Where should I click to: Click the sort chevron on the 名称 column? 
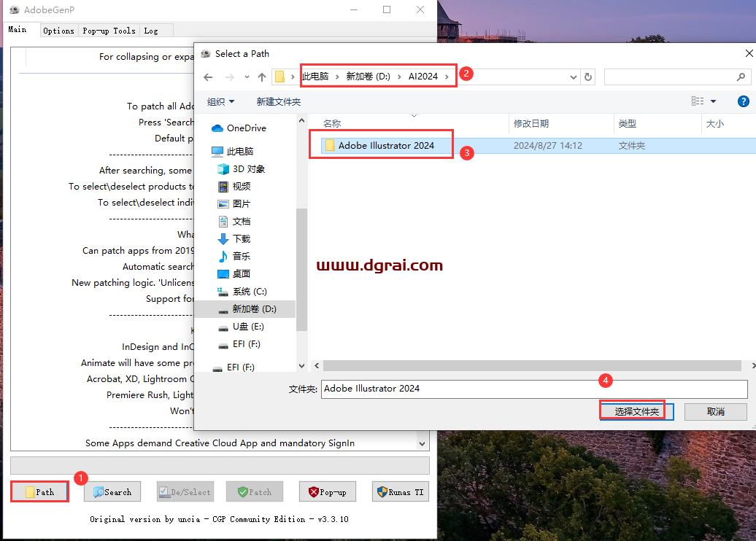[x=414, y=114]
